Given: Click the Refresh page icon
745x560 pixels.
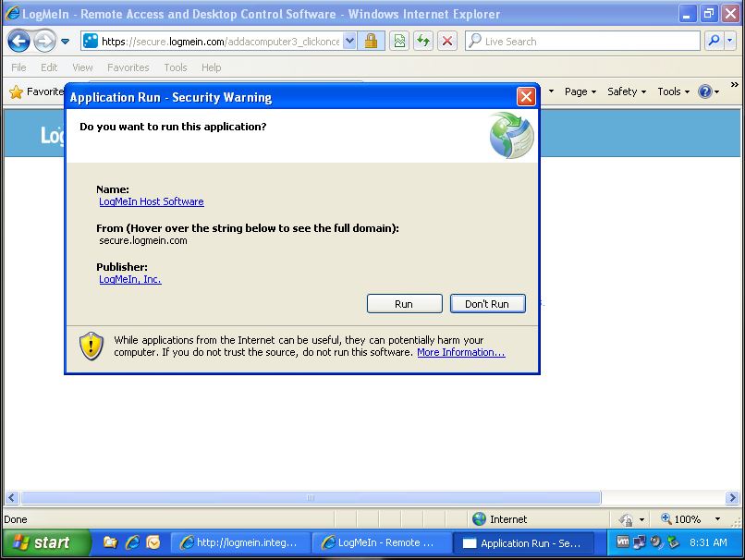Looking at the screenshot, I should click(423, 41).
